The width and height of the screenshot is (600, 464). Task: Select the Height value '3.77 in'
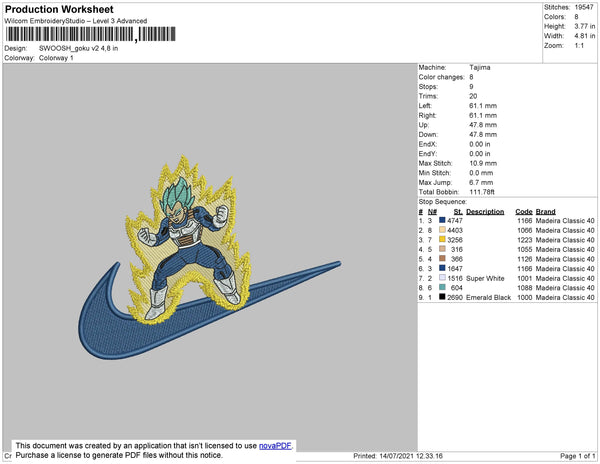pos(585,26)
